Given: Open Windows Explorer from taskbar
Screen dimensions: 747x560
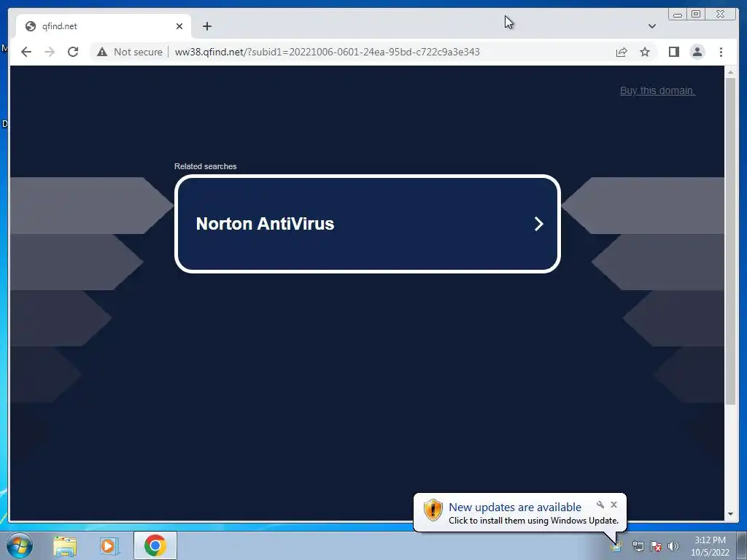Looking at the screenshot, I should pyautogui.click(x=65, y=545).
